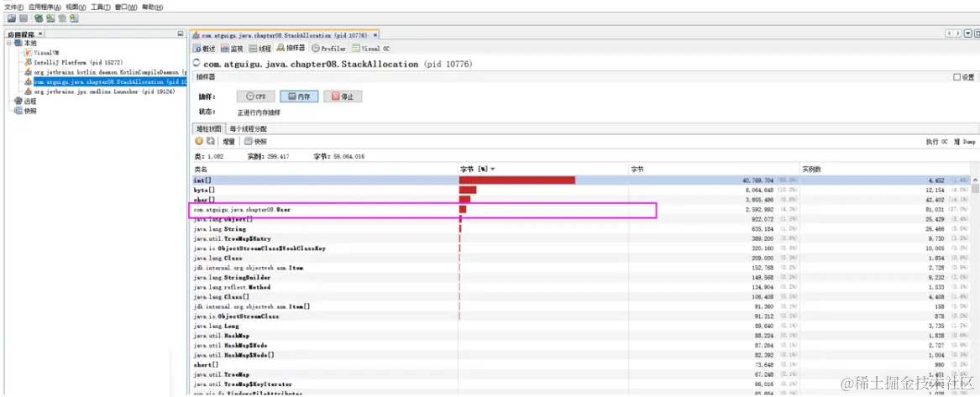Sort by the 类名 column header
The height and width of the screenshot is (397, 980).
pyautogui.click(x=324, y=170)
